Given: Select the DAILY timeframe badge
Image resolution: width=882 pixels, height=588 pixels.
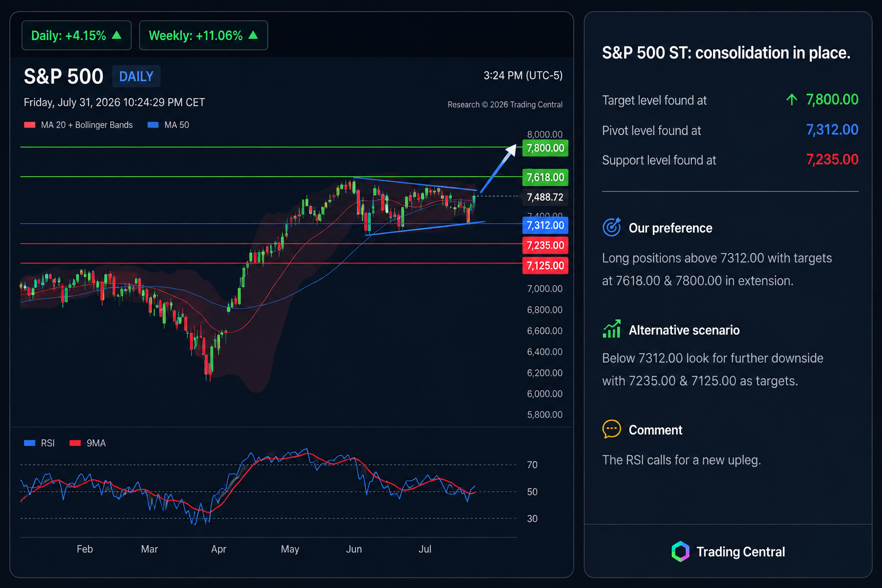Looking at the screenshot, I should point(136,76).
